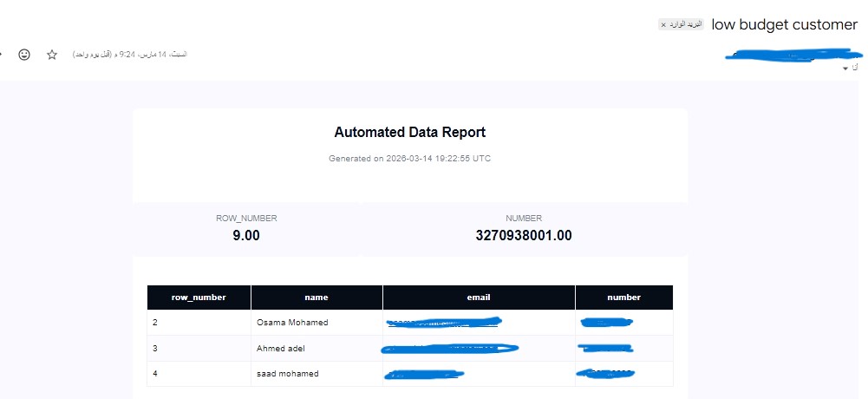Click the 'email' column header

479,298
